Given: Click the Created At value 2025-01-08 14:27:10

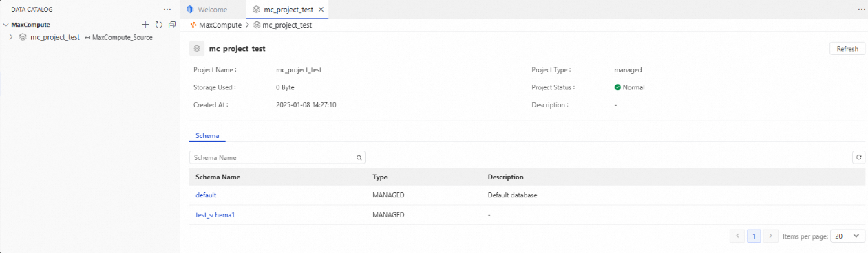Looking at the screenshot, I should pyautogui.click(x=306, y=105).
